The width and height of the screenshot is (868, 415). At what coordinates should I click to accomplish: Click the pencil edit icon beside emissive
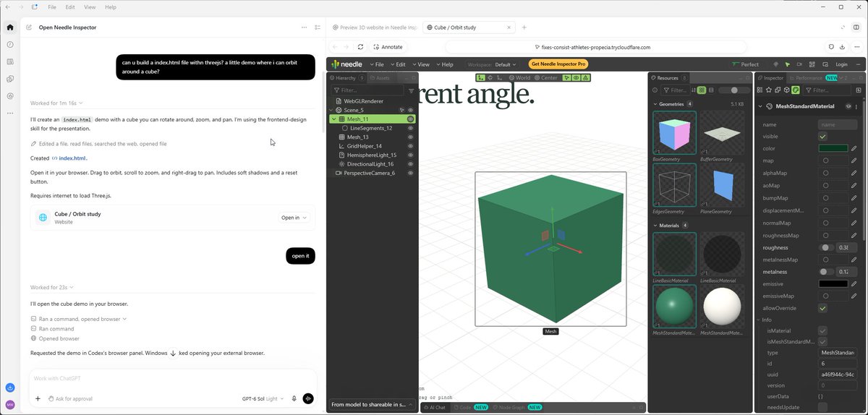coord(854,284)
